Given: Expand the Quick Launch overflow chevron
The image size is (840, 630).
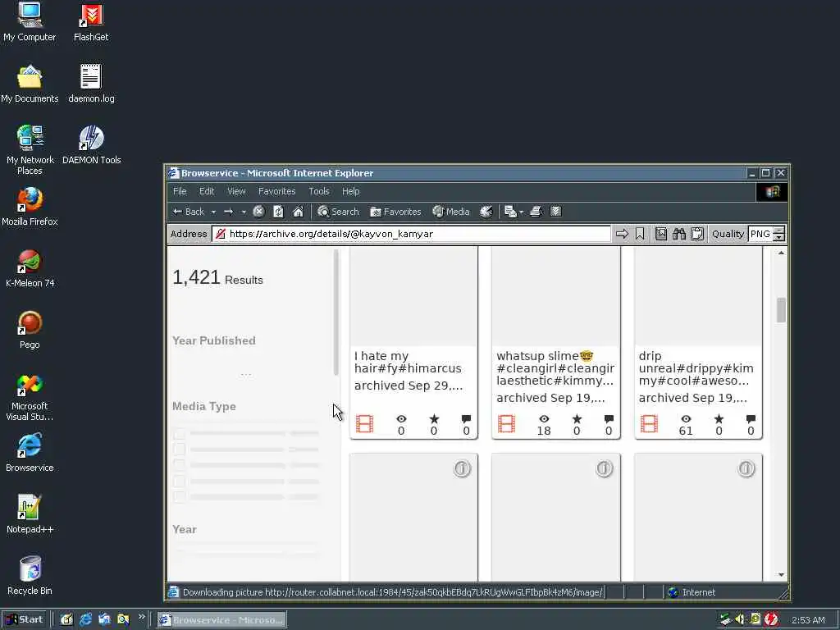Looking at the screenshot, I should (141, 618).
